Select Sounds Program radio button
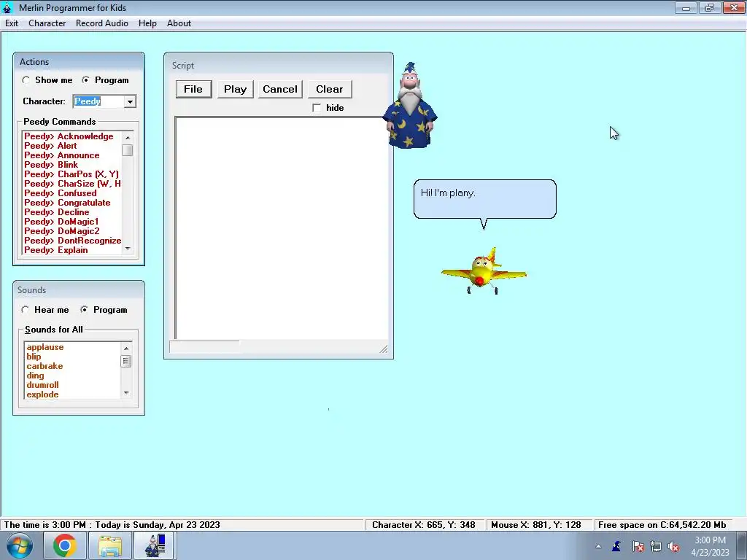 click(84, 309)
